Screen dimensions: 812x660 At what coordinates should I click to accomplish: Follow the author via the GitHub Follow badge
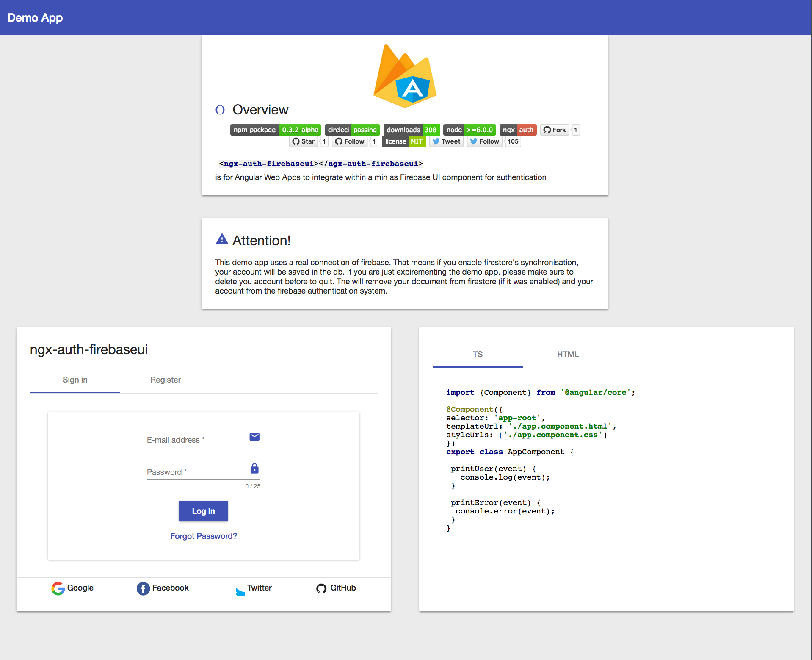[350, 141]
